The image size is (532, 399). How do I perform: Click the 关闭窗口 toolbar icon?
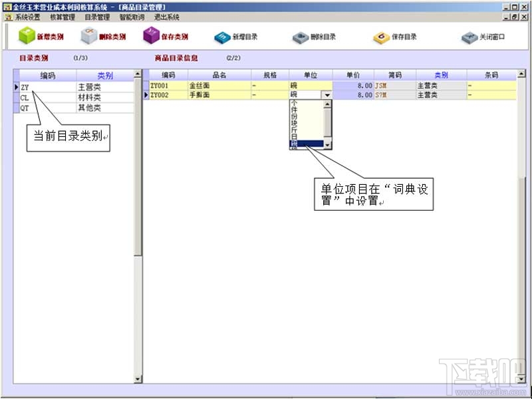[469, 37]
